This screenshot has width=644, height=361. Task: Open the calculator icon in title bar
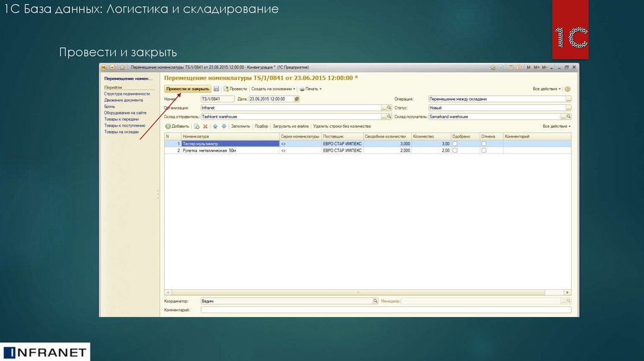511,67
